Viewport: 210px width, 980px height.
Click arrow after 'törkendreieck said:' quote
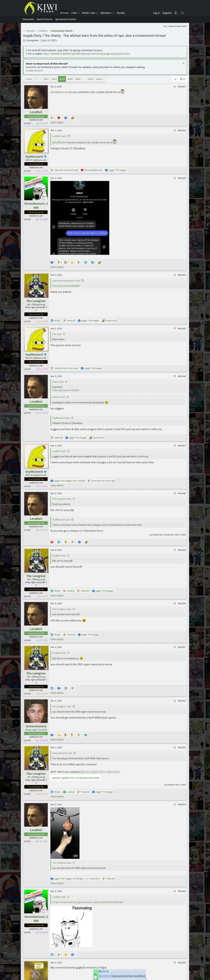click(74, 753)
